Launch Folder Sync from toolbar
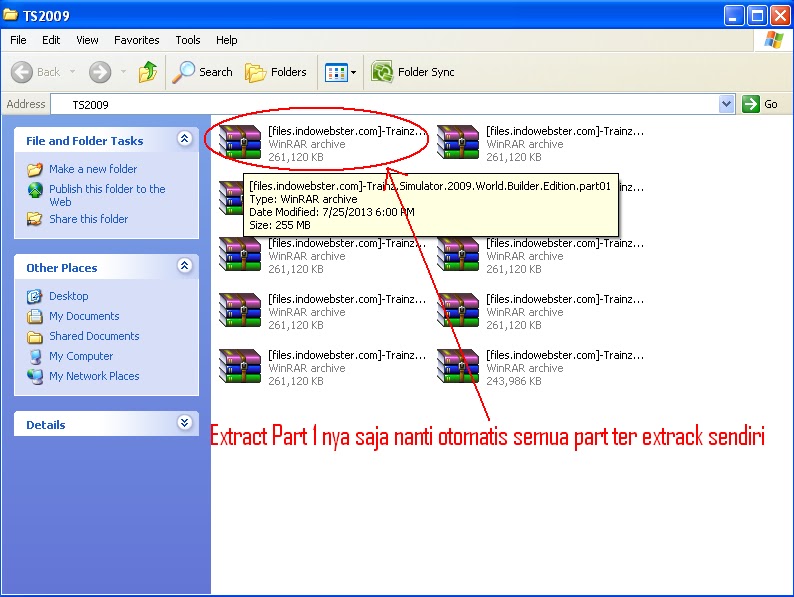This screenshot has width=794, height=597. point(413,72)
